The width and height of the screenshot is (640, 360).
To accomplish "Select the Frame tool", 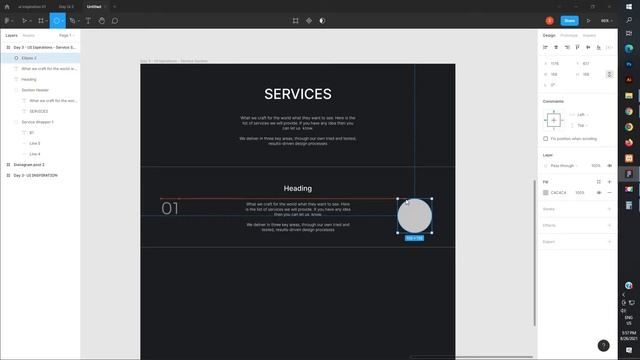I will click(40, 21).
